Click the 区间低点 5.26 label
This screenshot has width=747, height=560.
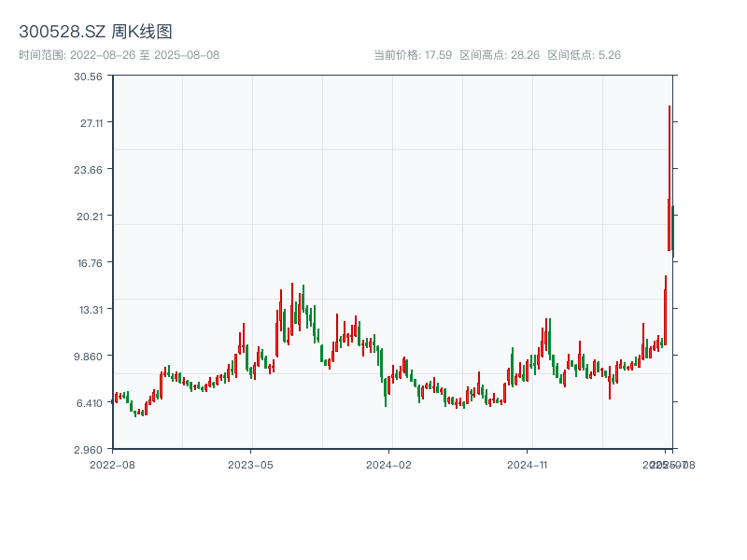click(584, 55)
